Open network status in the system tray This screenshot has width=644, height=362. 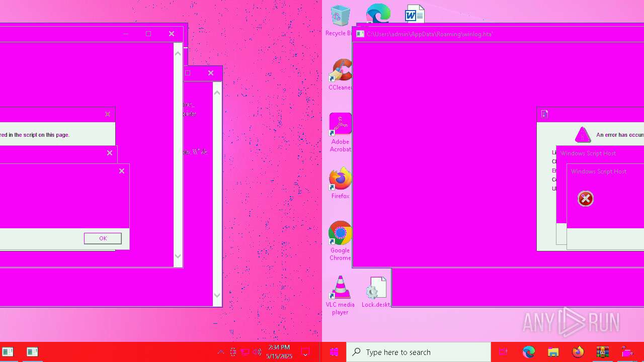click(x=245, y=352)
